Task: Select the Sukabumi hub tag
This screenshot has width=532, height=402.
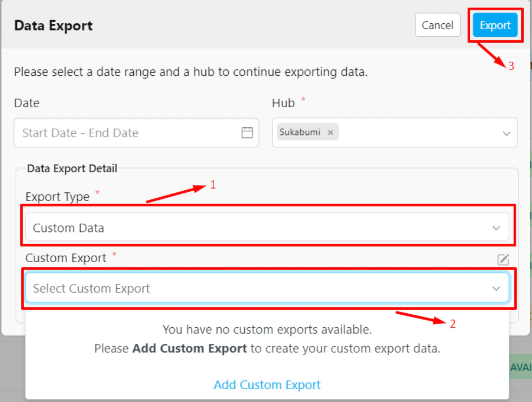Action: click(x=308, y=132)
